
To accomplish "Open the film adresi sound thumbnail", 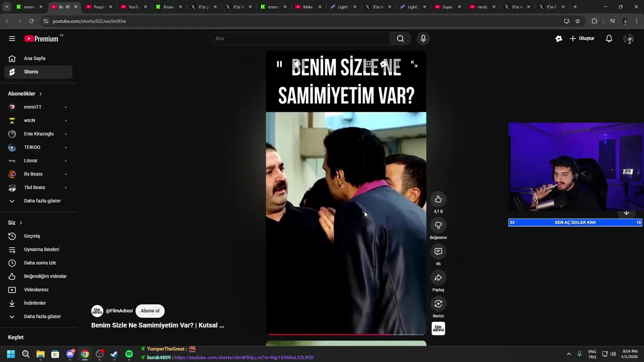I will tap(438, 328).
